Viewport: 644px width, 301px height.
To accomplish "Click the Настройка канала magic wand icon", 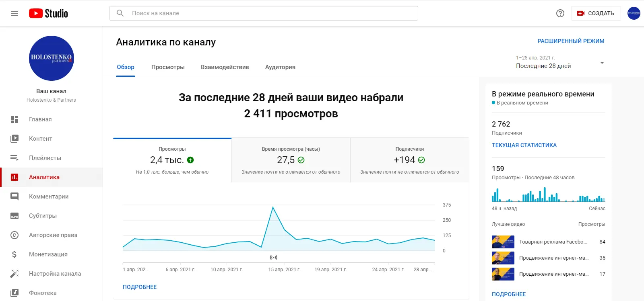I will (x=14, y=274).
